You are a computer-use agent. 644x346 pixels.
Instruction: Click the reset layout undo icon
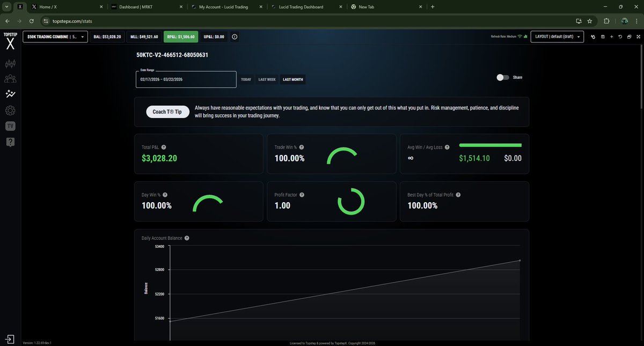point(620,37)
